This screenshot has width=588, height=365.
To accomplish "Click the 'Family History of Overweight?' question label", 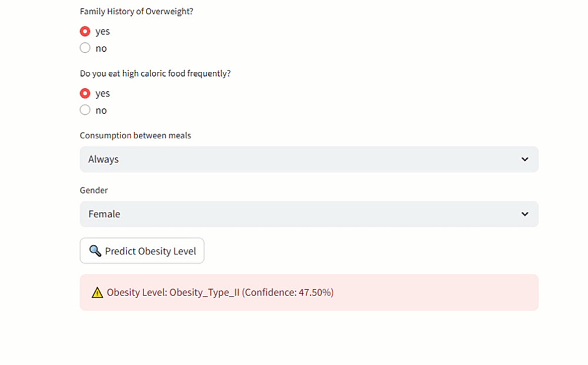I will pyautogui.click(x=136, y=11).
